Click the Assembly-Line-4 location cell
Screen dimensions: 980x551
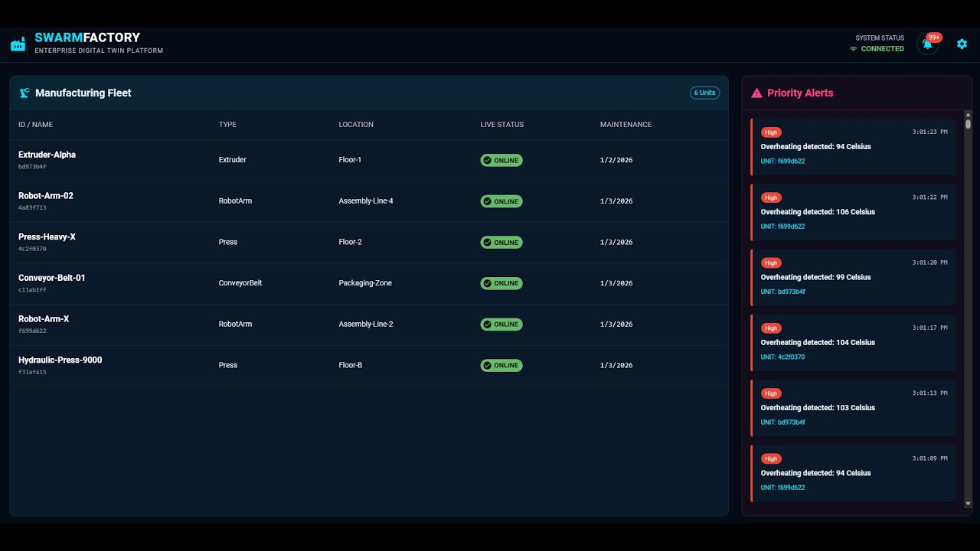click(366, 201)
